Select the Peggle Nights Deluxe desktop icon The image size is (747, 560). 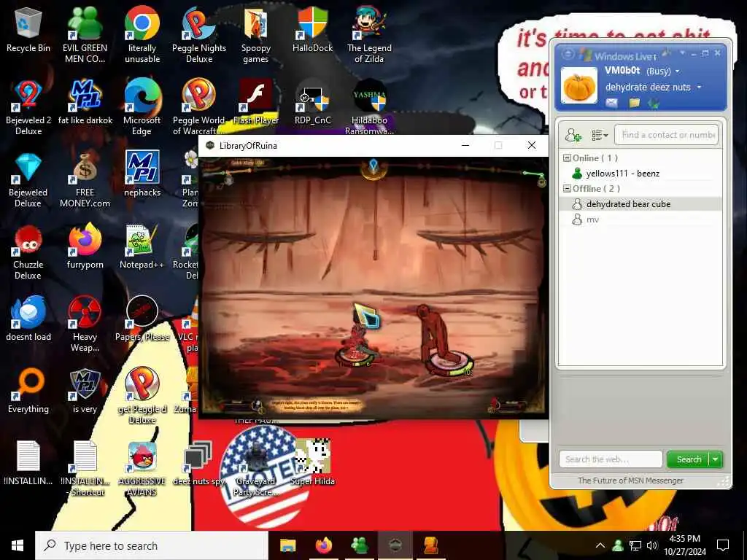point(199,34)
